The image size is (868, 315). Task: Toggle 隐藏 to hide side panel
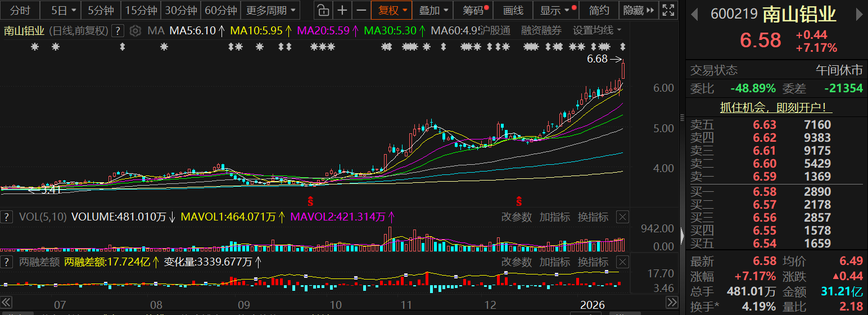639,10
